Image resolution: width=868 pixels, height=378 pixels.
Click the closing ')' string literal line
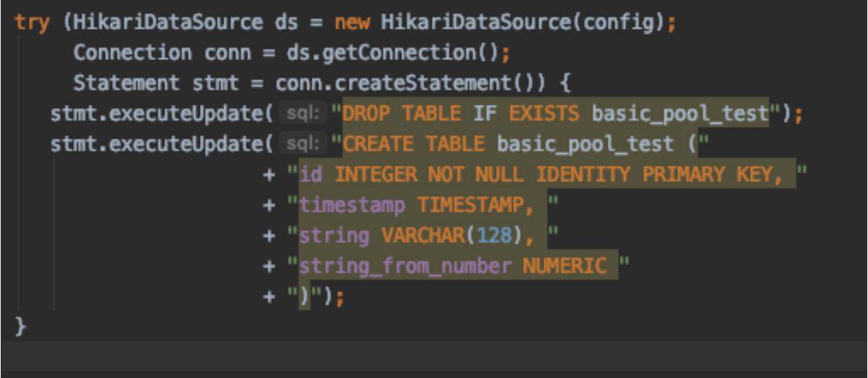(x=305, y=296)
